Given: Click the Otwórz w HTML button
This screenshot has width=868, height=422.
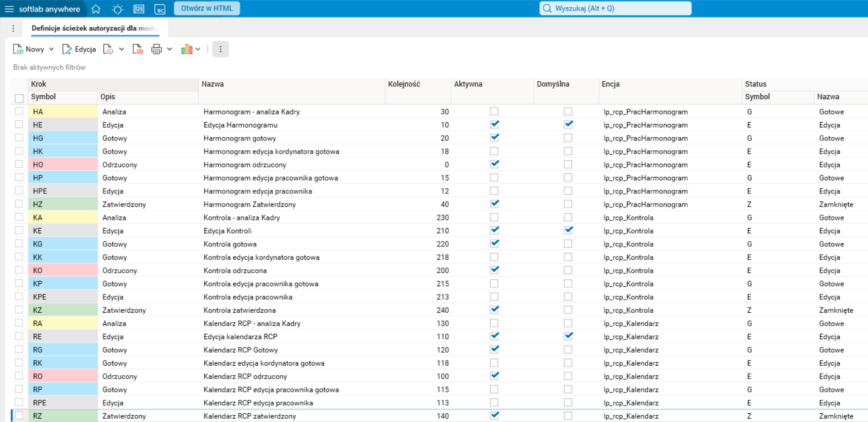Looking at the screenshot, I should 207,8.
